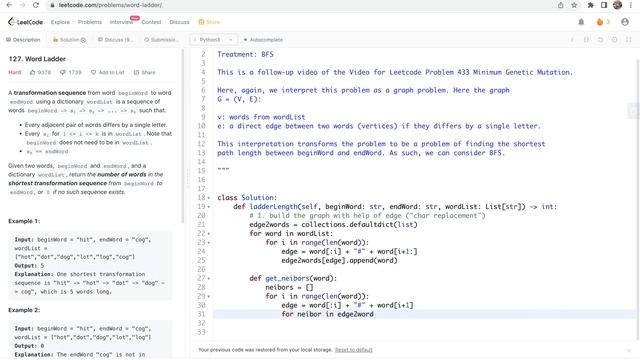Click the 'class Solution:' code line
This screenshot has width=640, height=360.
[x=247, y=198]
